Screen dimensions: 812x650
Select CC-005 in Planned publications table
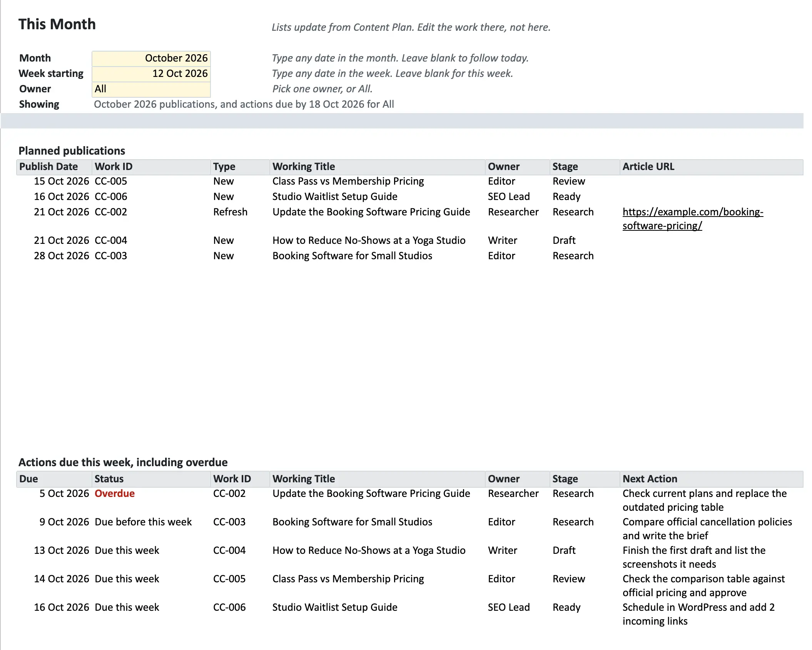click(x=111, y=181)
